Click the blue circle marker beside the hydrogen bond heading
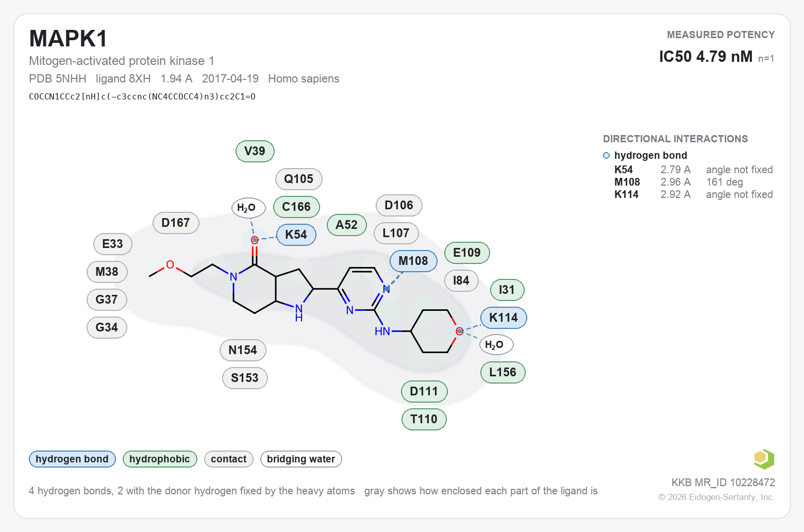The height and width of the screenshot is (532, 804). (607, 156)
